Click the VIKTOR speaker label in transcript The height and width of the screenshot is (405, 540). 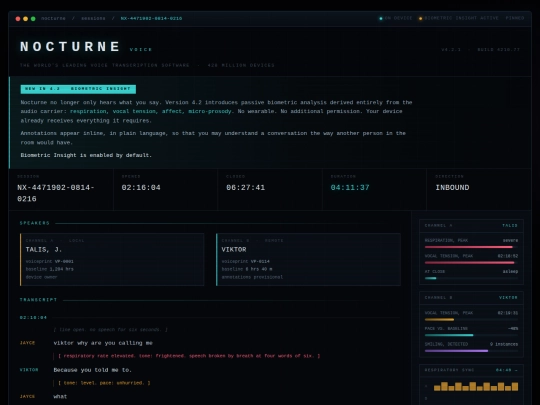pyautogui.click(x=29, y=370)
